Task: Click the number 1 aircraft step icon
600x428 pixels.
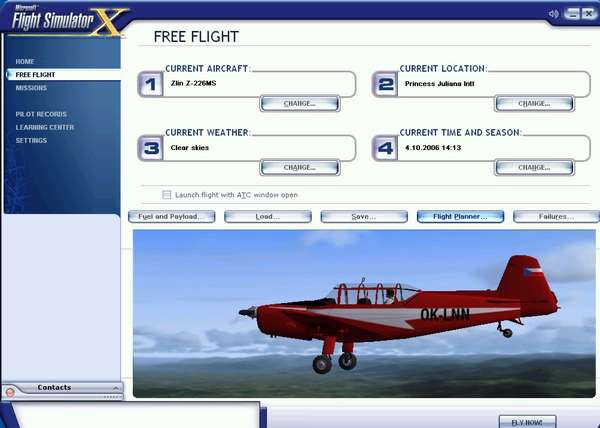Action: pos(151,84)
